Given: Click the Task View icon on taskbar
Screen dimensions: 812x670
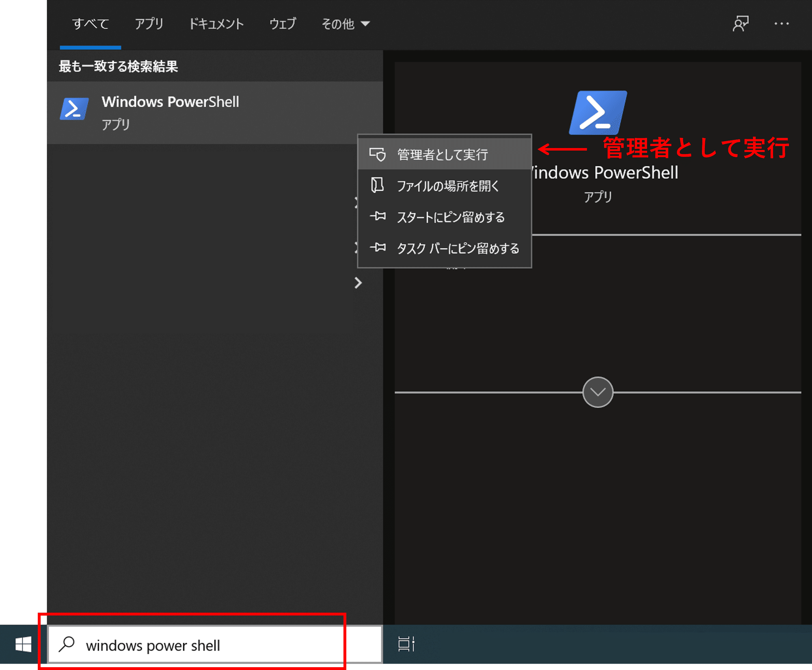Looking at the screenshot, I should coord(406,644).
